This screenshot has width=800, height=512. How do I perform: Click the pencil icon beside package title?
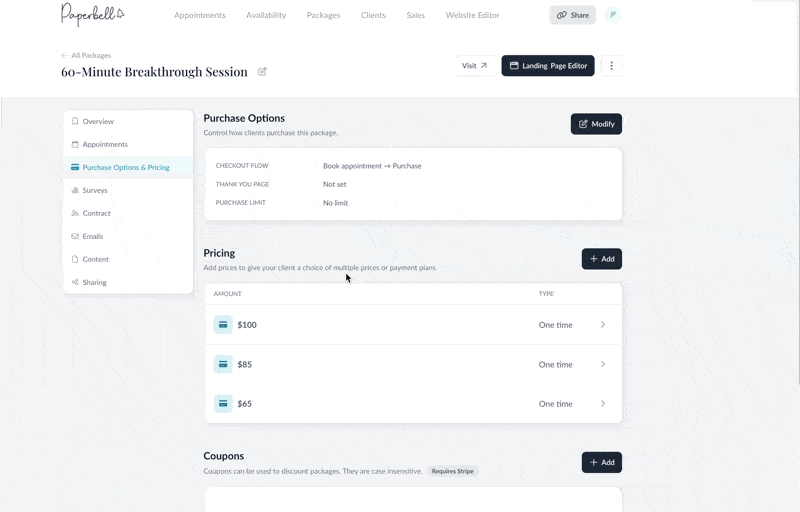point(262,72)
